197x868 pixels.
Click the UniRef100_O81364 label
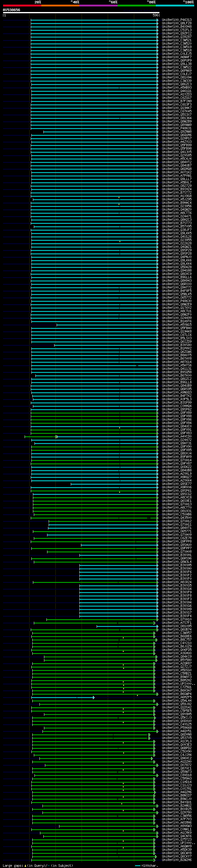coord(177,118)
